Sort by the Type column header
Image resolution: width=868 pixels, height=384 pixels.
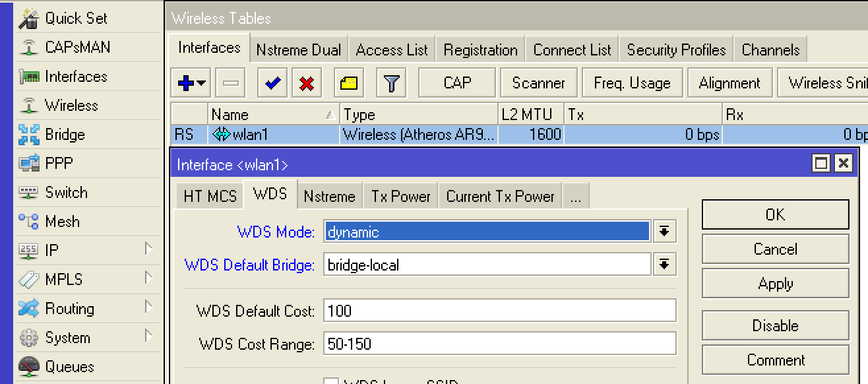pos(419,115)
